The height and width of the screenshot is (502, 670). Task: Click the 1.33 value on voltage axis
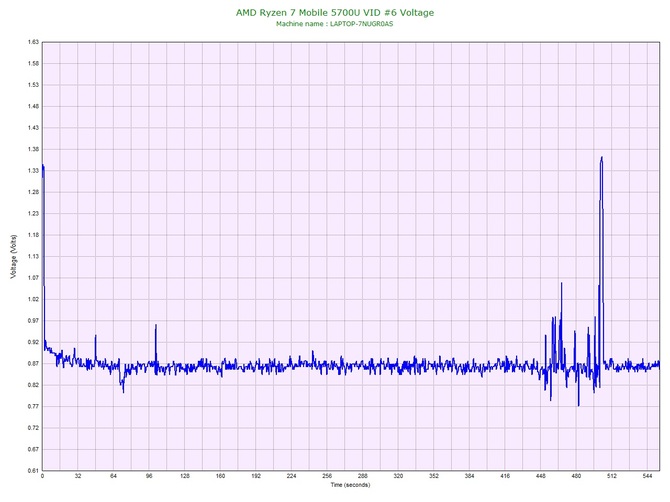[x=33, y=170]
